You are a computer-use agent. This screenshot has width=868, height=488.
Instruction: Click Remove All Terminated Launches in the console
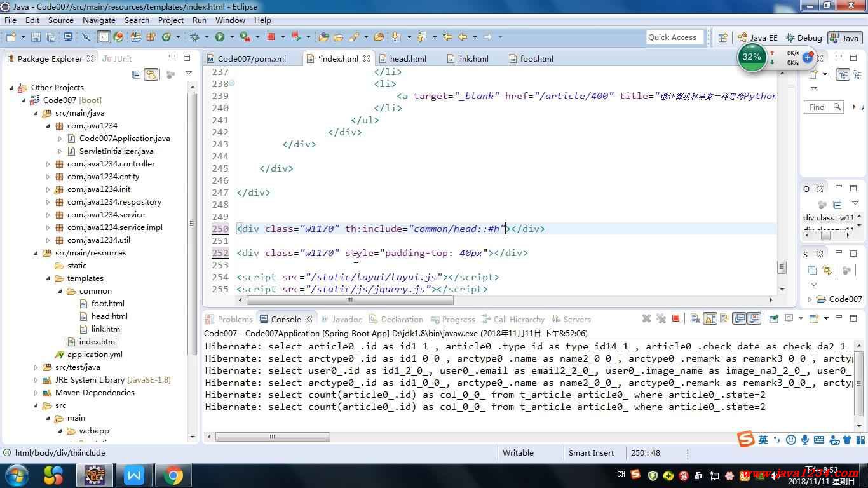tap(661, 318)
